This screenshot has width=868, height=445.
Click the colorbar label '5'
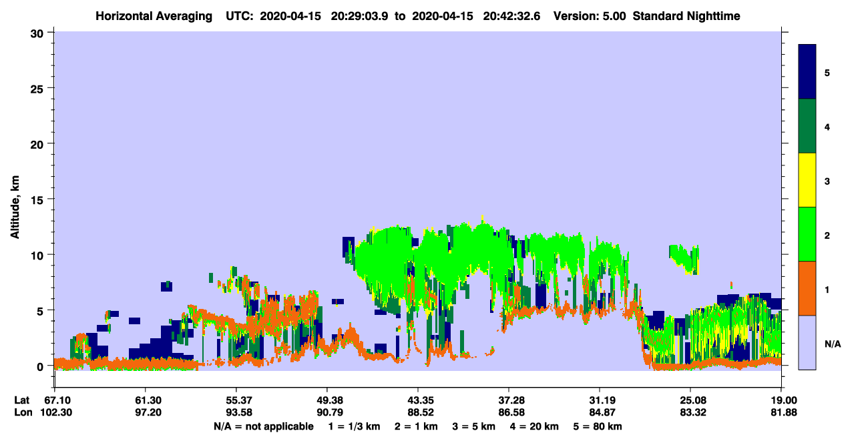pos(827,72)
